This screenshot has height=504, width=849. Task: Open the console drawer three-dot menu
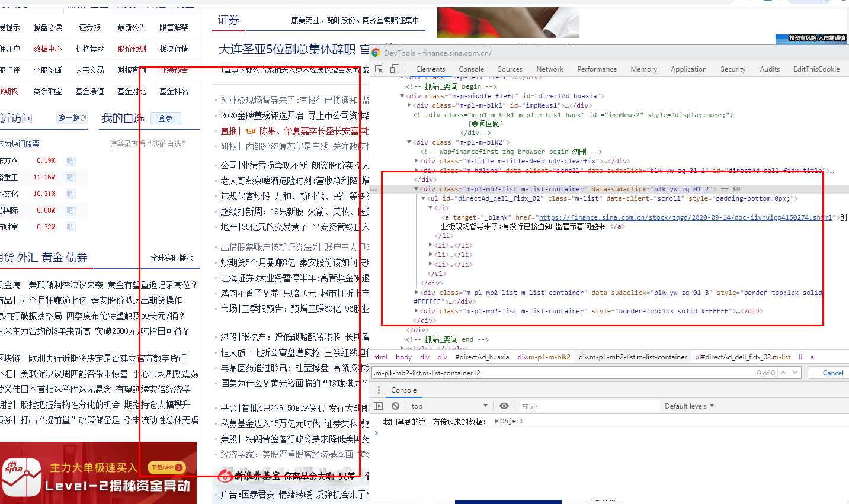tap(379, 390)
